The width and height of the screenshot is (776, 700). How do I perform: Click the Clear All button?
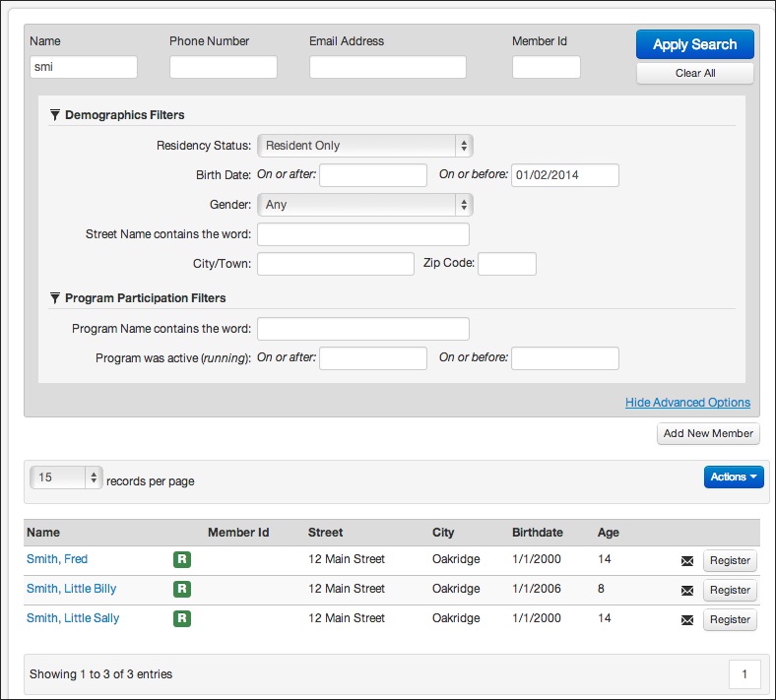[695, 73]
